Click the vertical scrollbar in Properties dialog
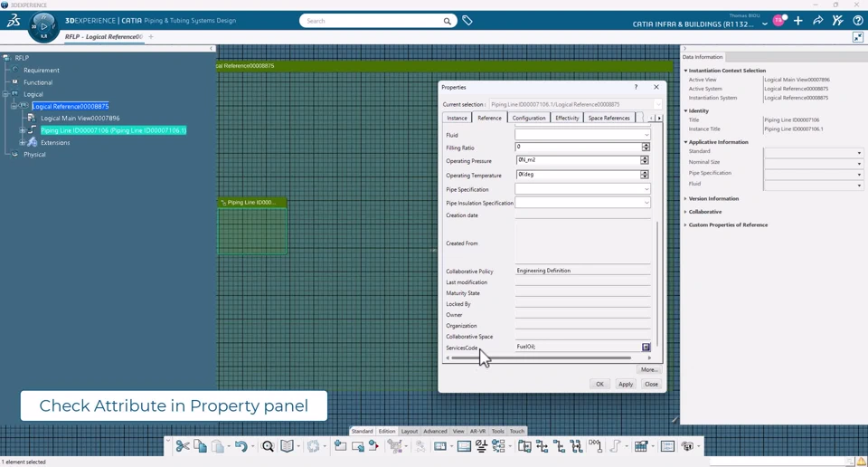Screen dimensions: 868x467 click(x=657, y=284)
